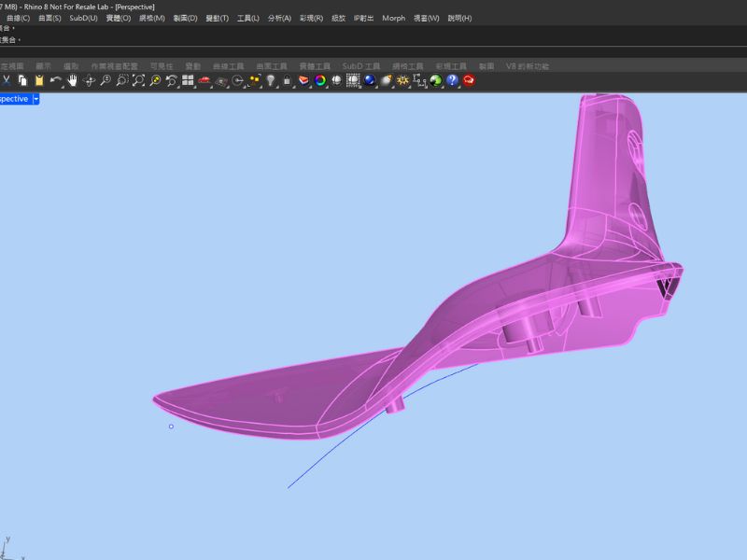Open the Morph menu
Image resolution: width=747 pixels, height=560 pixels.
click(393, 18)
